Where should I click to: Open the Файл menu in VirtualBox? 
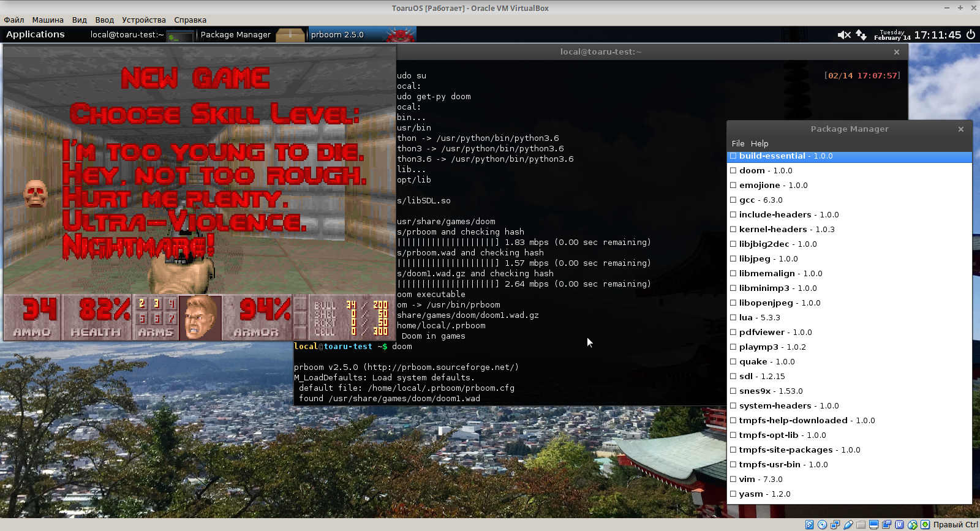pos(14,20)
